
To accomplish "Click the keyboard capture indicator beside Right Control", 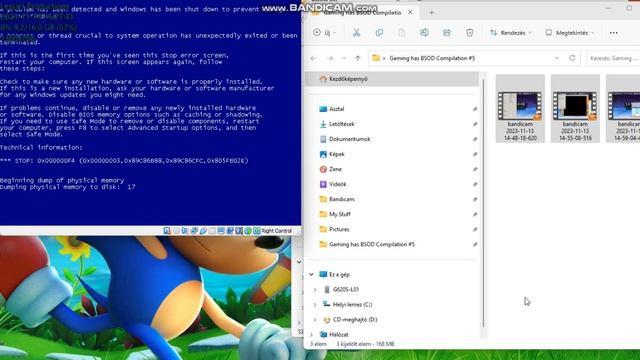I will pos(257,231).
